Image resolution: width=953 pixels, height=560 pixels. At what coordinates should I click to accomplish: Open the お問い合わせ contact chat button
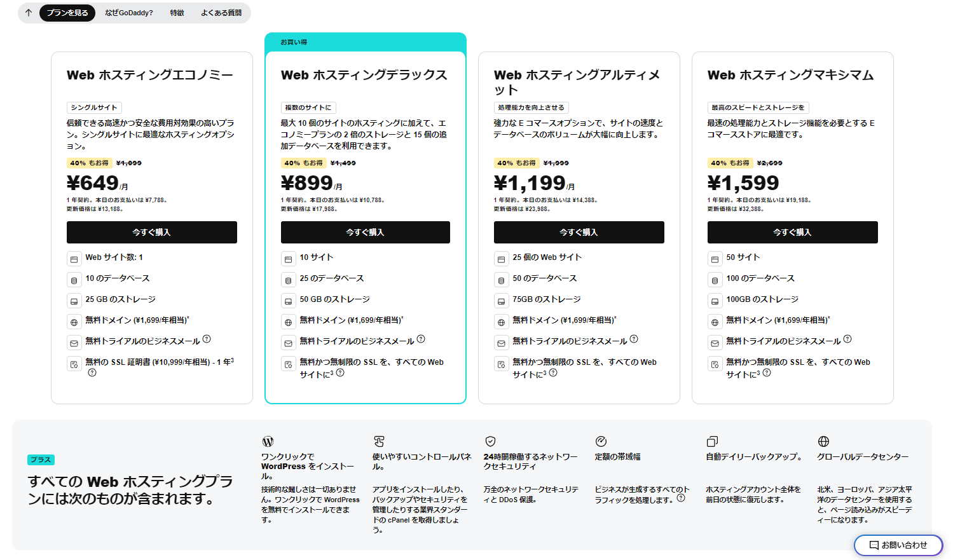point(898,545)
